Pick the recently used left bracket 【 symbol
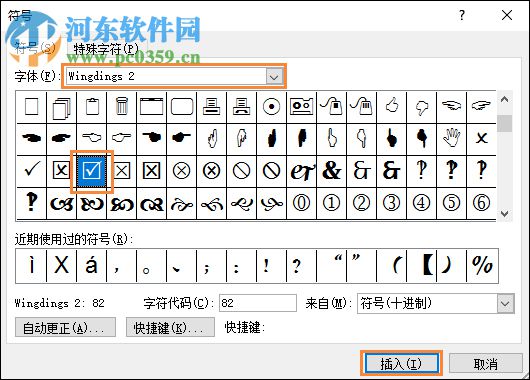Image resolution: width=530 pixels, height=380 pixels. (x=421, y=266)
